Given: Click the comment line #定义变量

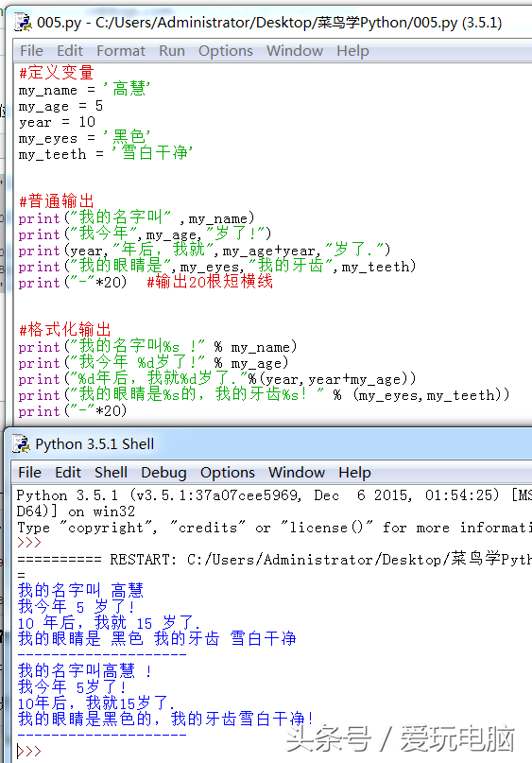Looking at the screenshot, I should [x=56, y=73].
